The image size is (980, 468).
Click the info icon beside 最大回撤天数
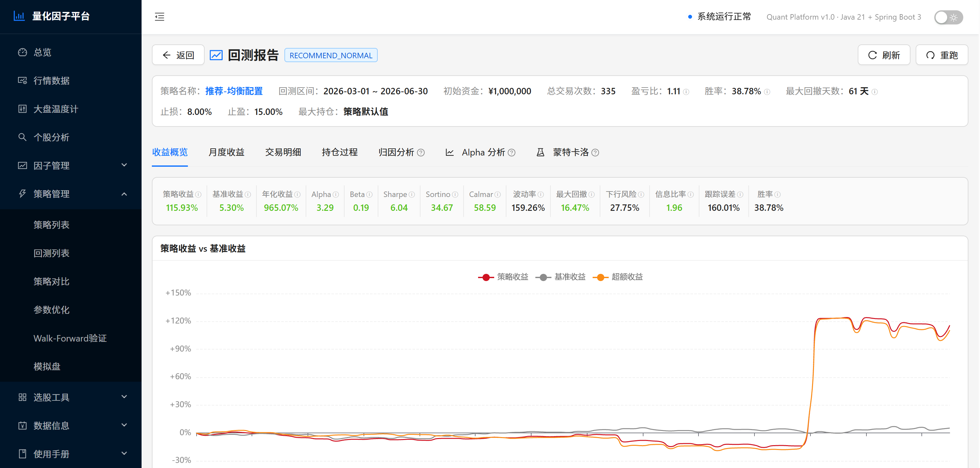(874, 92)
